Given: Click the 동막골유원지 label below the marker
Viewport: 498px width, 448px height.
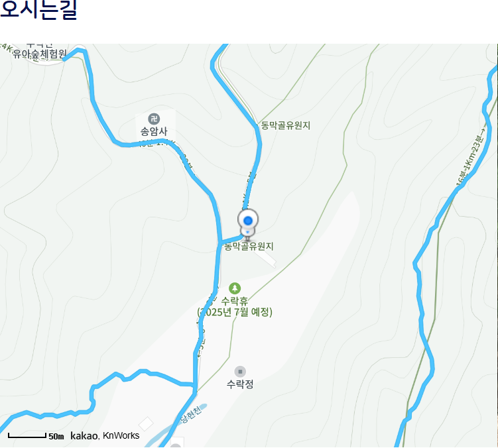Looking at the screenshot, I should click(249, 247).
